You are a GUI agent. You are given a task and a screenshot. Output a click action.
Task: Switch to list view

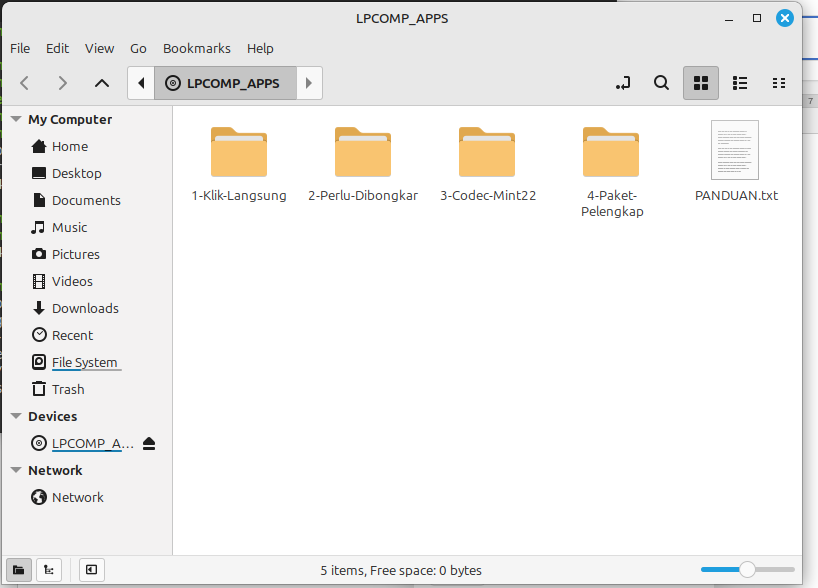[x=740, y=83]
